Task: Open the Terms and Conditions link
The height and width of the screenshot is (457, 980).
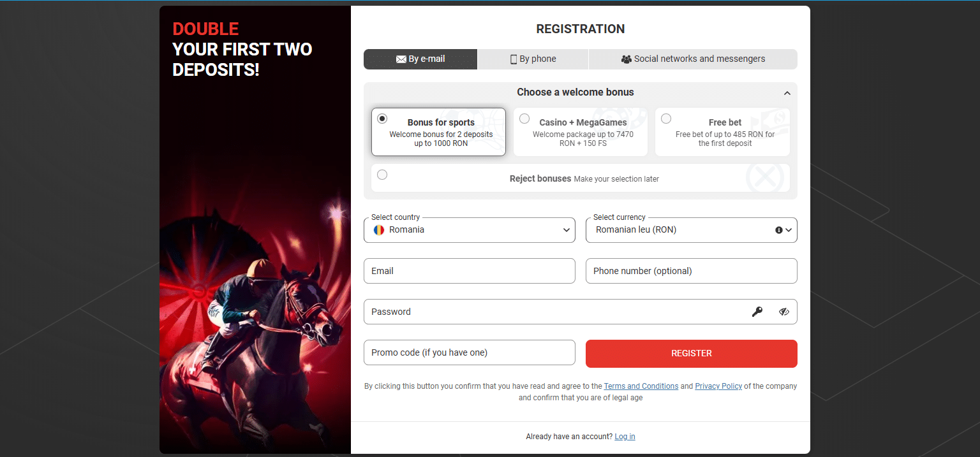Action: (x=641, y=386)
